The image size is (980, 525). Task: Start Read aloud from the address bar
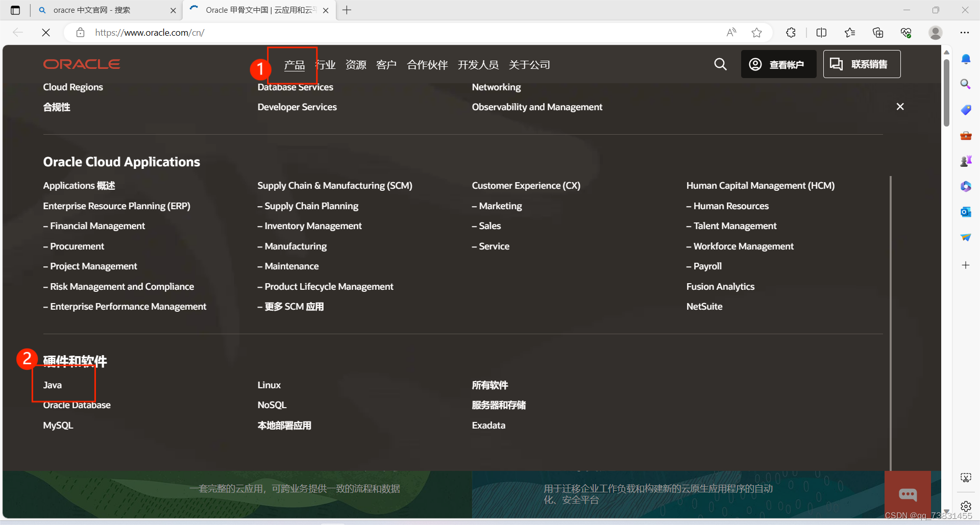731,32
